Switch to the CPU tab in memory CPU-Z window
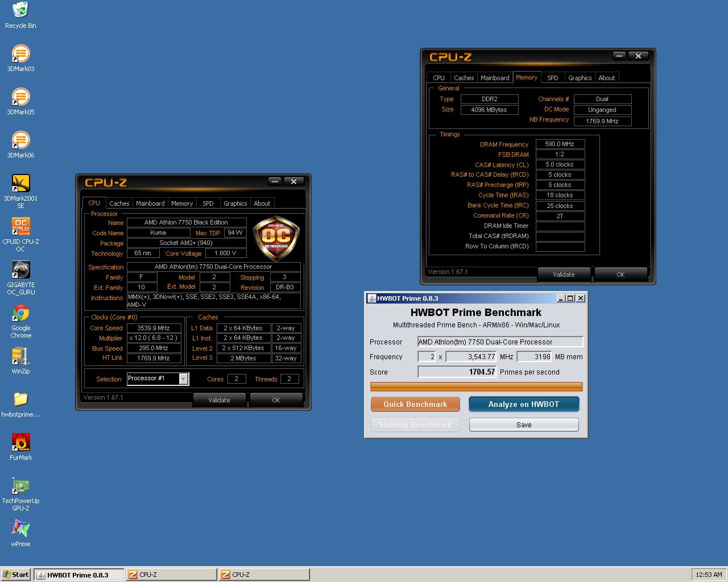 click(439, 78)
